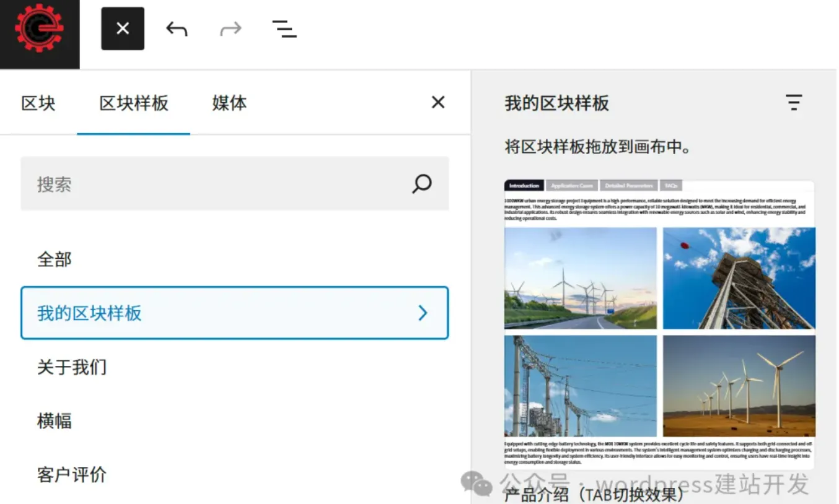Open the 关于我们 pattern category
Screen dimensions: 839x504
[72, 367]
